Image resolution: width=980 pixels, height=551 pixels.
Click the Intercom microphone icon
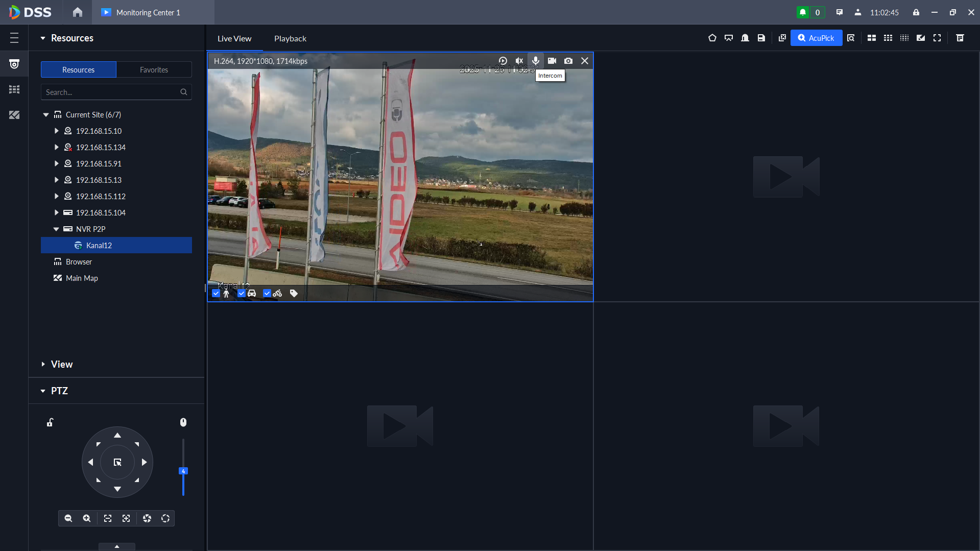click(535, 61)
